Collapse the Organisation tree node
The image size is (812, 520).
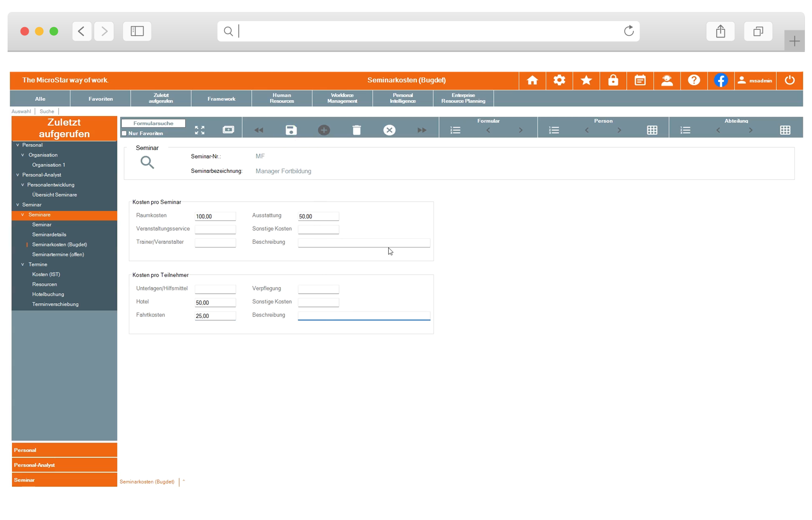(23, 155)
